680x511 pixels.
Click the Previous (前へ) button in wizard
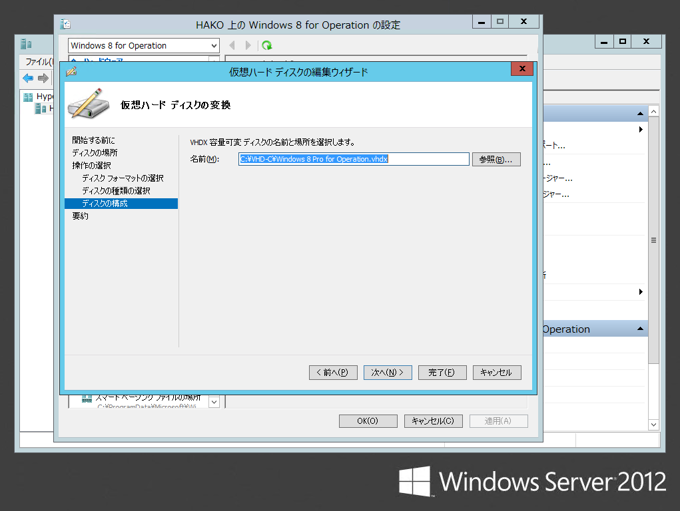pyautogui.click(x=333, y=372)
